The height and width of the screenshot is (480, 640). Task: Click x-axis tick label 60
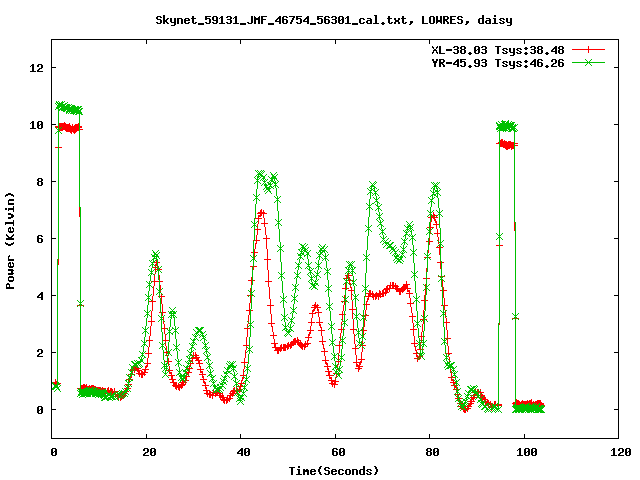pos(338,452)
